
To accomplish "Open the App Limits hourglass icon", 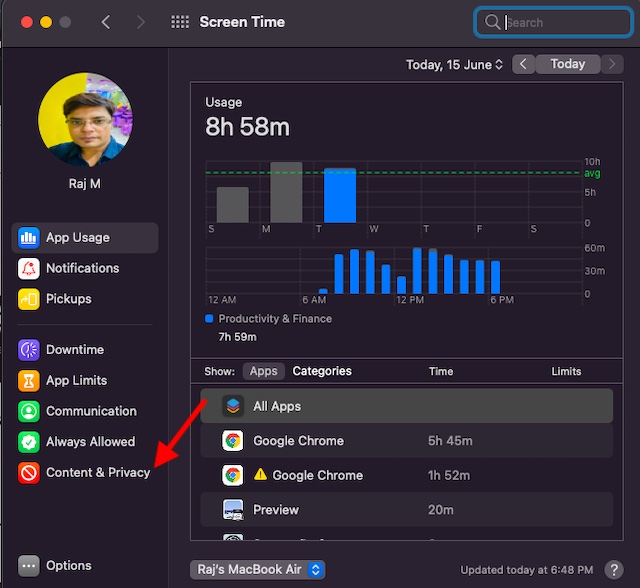I will (29, 380).
